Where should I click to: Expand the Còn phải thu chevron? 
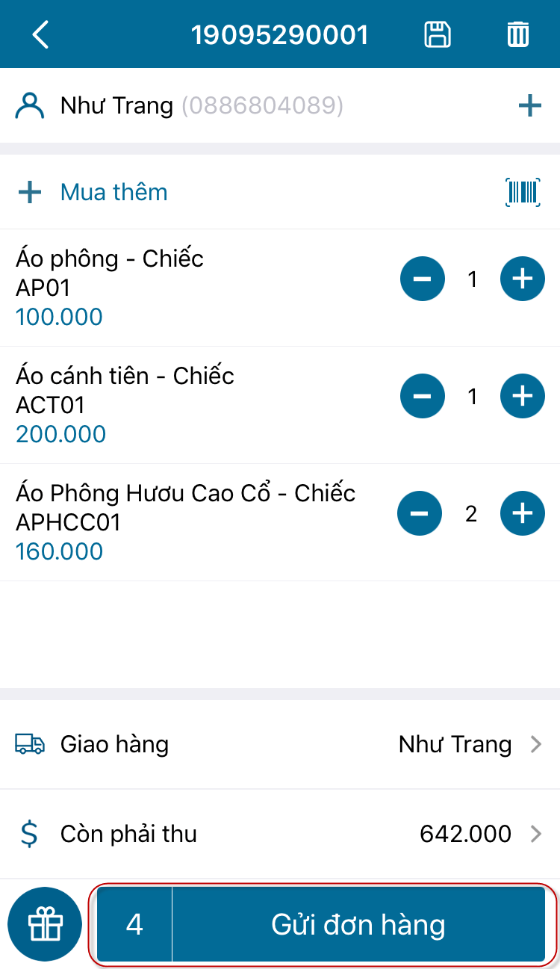[535, 833]
